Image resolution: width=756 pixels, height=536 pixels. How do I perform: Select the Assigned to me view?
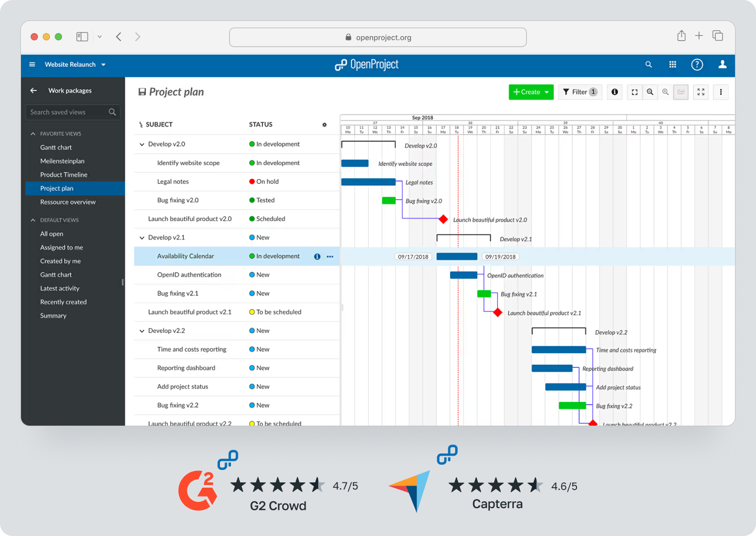point(61,247)
